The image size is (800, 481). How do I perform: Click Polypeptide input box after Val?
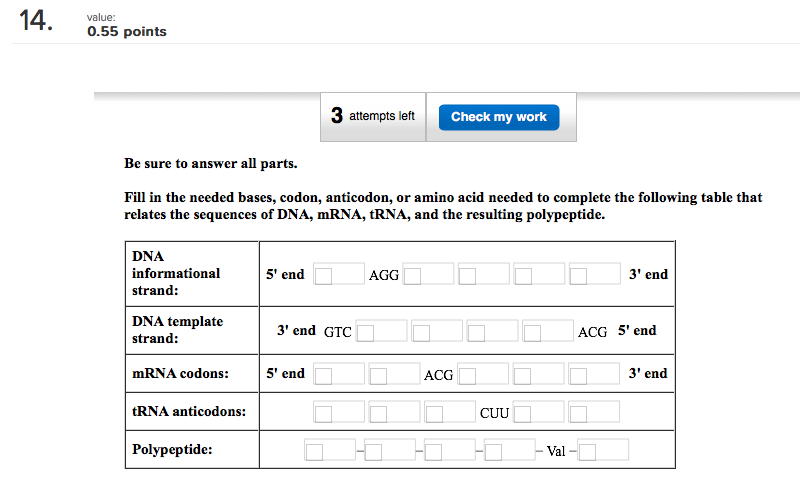tap(603, 451)
